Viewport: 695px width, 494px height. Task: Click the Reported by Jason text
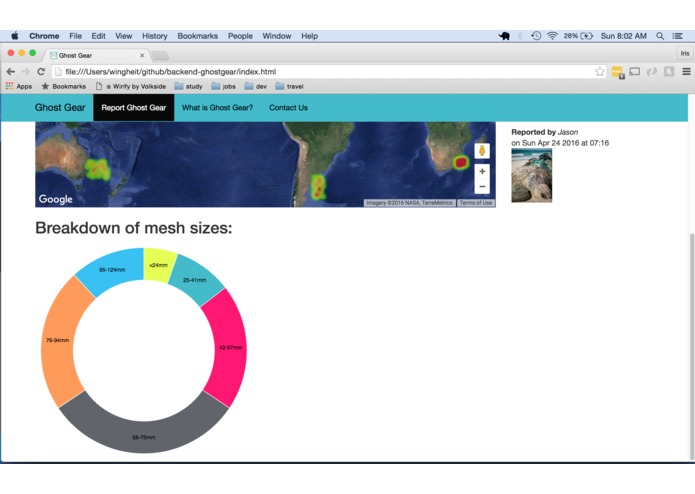[x=544, y=132]
